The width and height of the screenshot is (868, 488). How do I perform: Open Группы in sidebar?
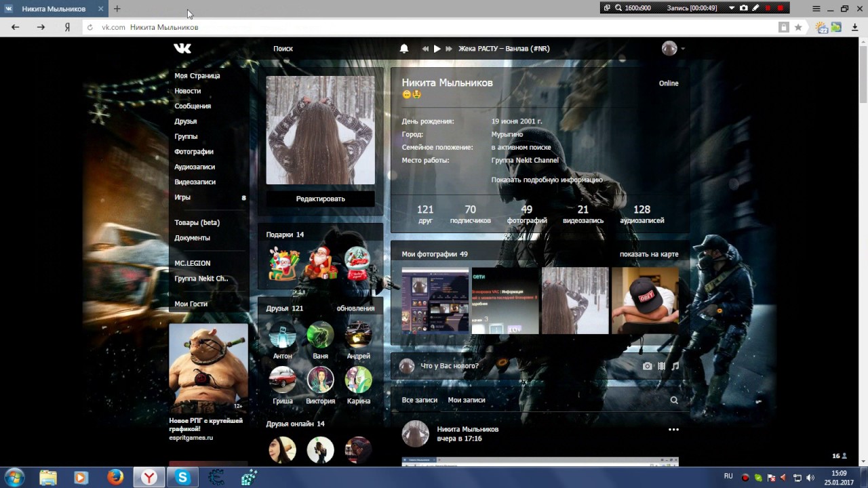[x=186, y=136]
